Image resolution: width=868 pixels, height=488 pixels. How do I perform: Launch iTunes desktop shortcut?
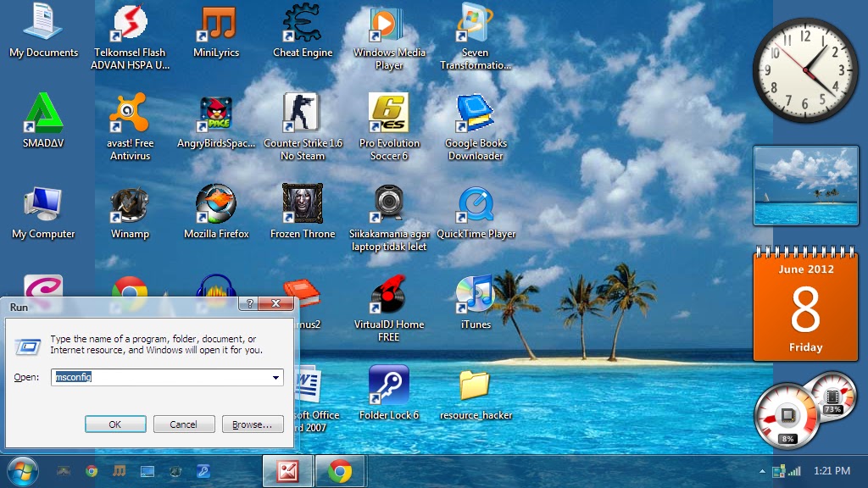[x=476, y=303]
